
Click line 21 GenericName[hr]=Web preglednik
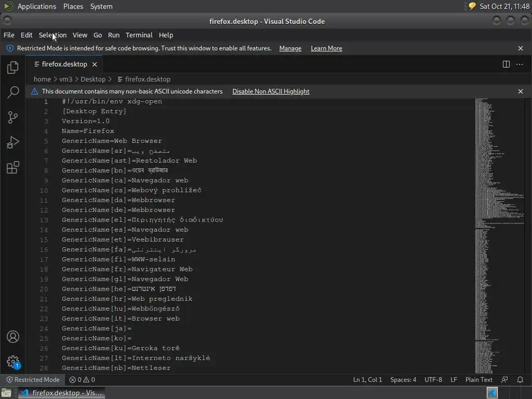pos(127,299)
